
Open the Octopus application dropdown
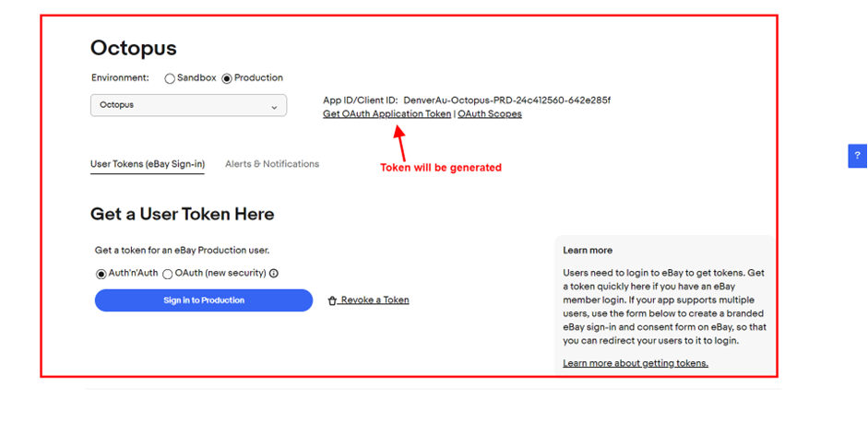click(x=189, y=105)
